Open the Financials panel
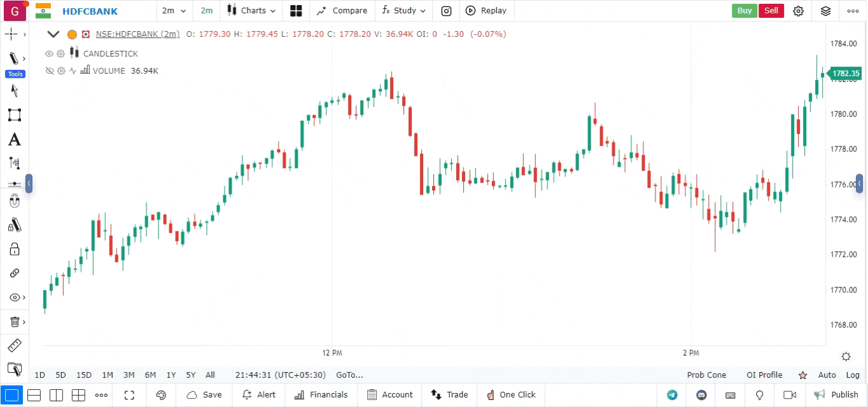Image resolution: width=868 pixels, height=407 pixels. (321, 395)
